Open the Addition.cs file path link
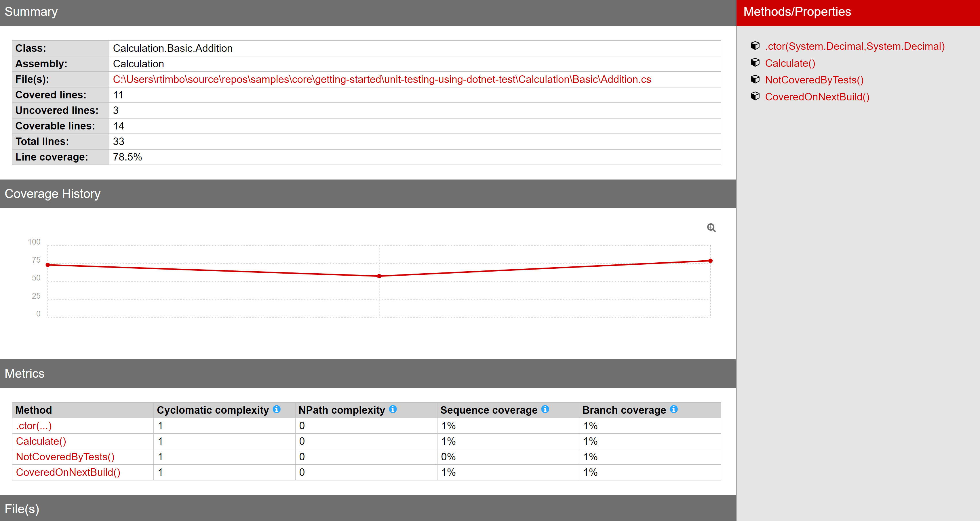980x521 pixels. [382, 79]
